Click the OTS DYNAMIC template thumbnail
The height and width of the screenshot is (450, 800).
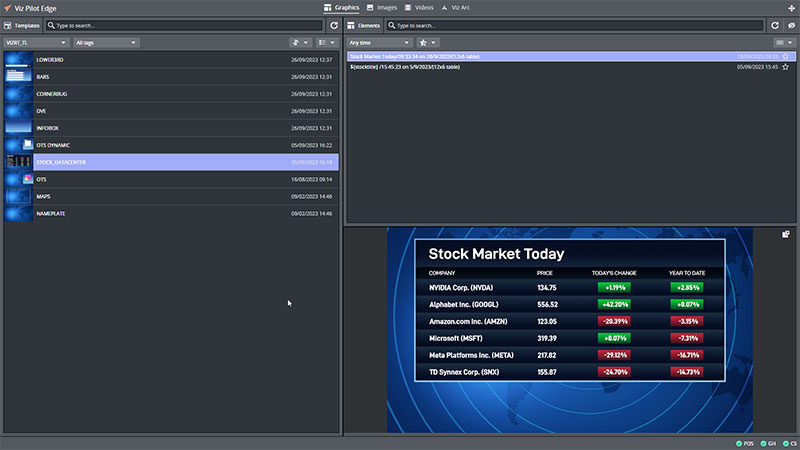pyautogui.click(x=18, y=145)
